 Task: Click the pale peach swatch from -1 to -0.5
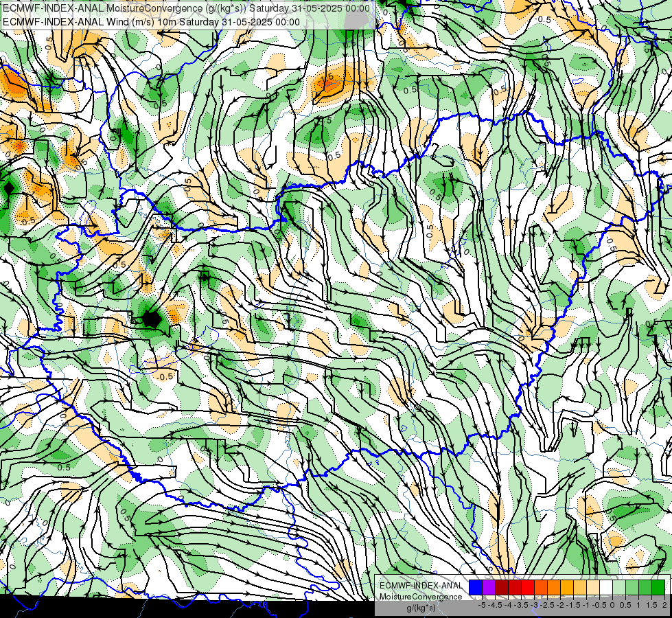pos(593,587)
